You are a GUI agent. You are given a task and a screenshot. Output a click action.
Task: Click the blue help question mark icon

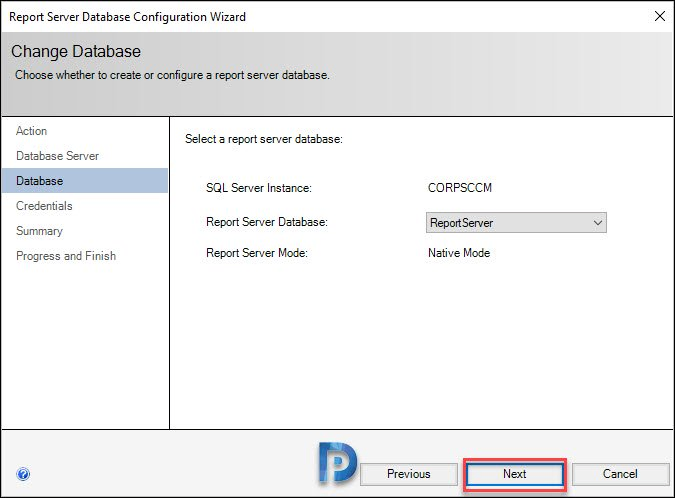23,474
